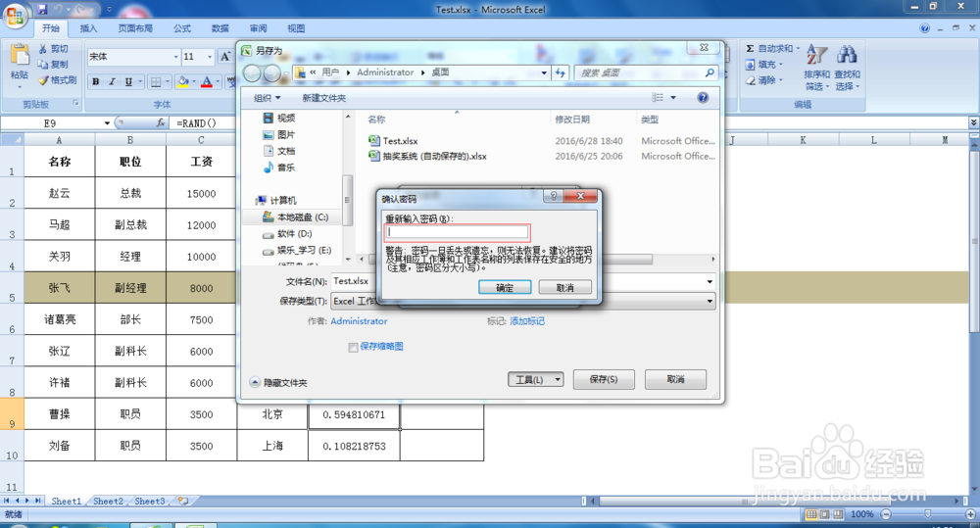Image resolution: width=980 pixels, height=528 pixels.
Task: Click cell containing 0.108218753
Action: (x=354, y=446)
